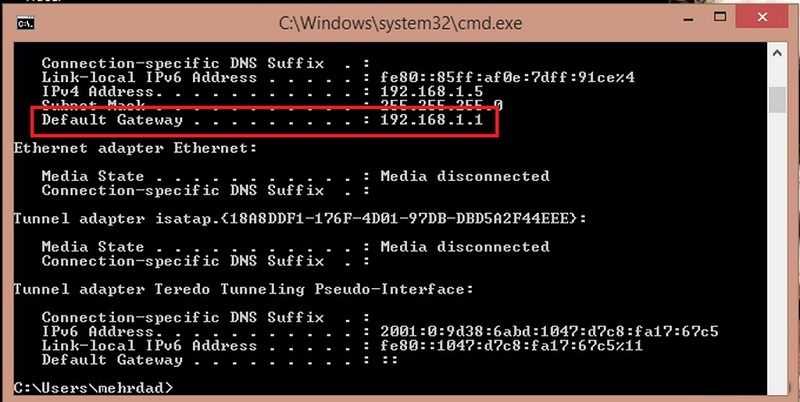Screen dimensions: 800x402
Task: Click the 2001:0:9d38:6abd IPv6 address value
Action: pos(549,332)
